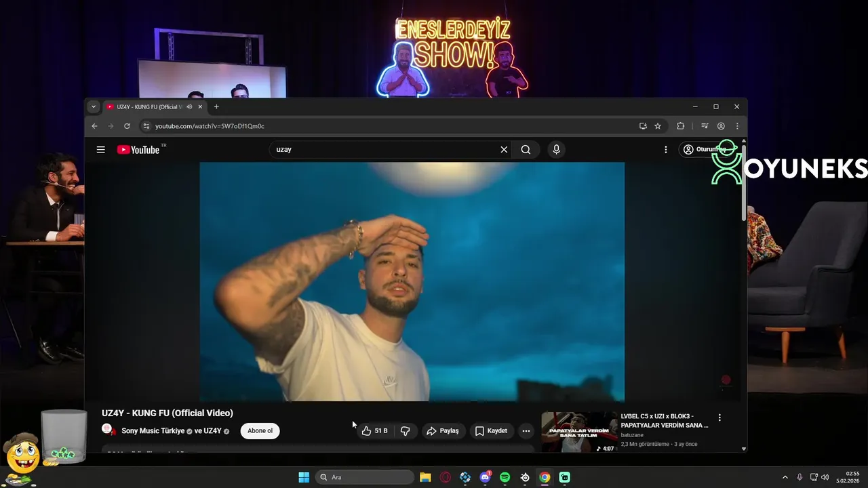Open volume control in system tray
The image size is (868, 488).
pos(825,477)
